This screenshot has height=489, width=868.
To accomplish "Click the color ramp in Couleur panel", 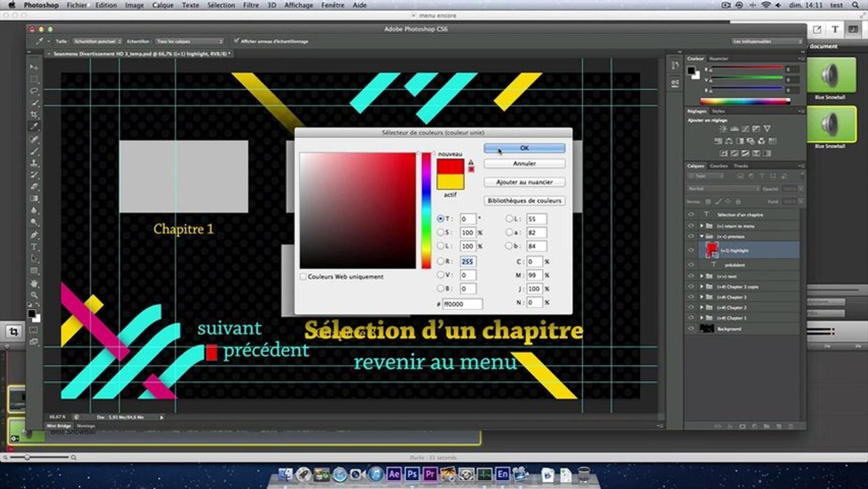I will [744, 101].
